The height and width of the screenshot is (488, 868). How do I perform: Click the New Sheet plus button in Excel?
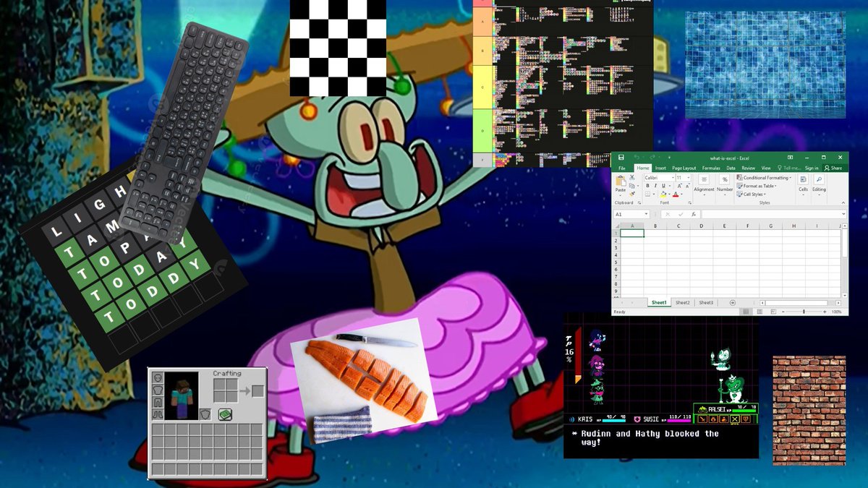pyautogui.click(x=733, y=302)
